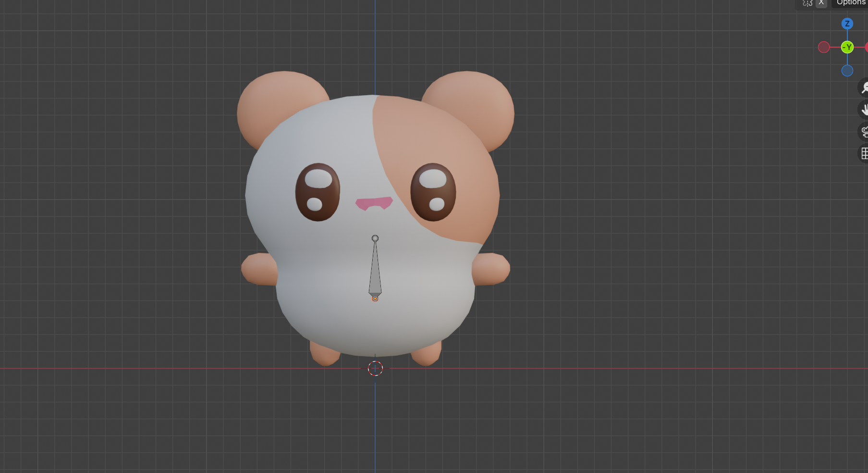Select the gray bone body

[375, 269]
